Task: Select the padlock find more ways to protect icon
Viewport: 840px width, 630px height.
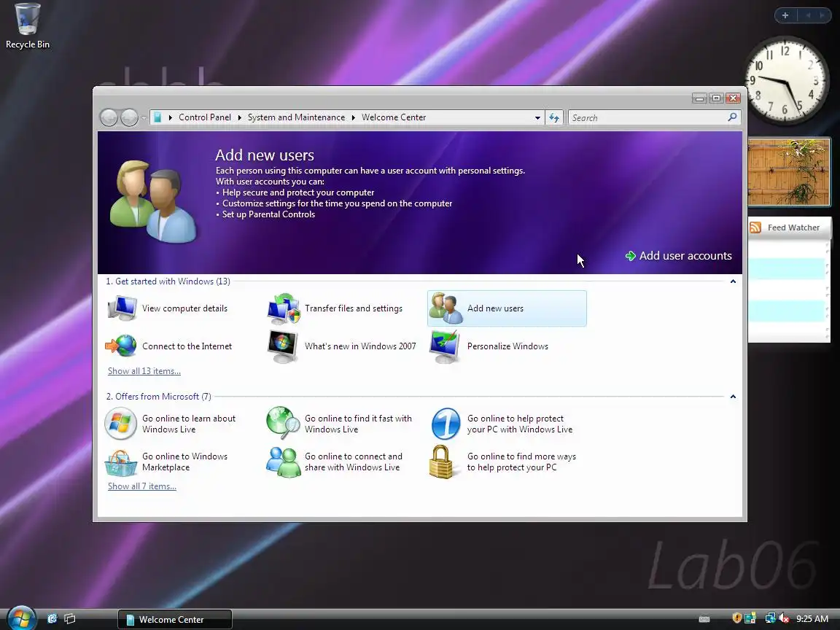Action: [441, 462]
